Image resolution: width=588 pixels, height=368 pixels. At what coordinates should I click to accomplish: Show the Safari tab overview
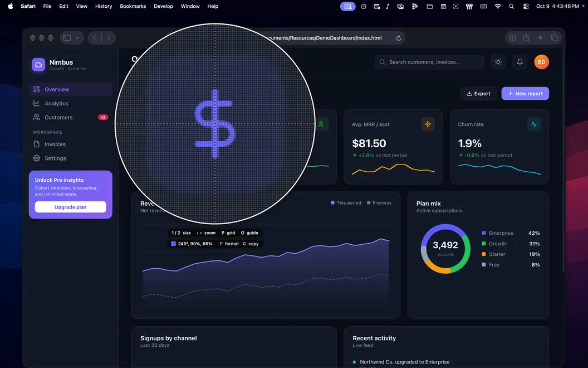click(554, 37)
